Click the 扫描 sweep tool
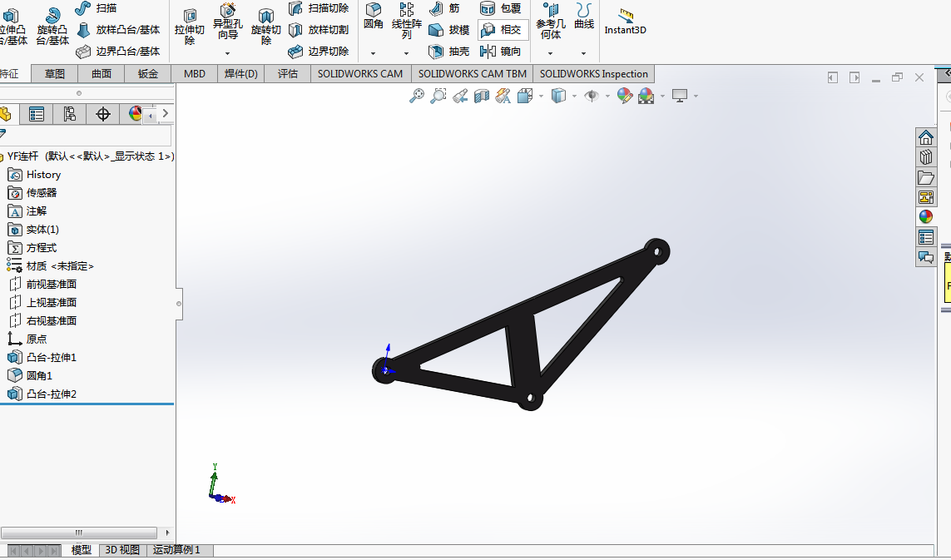951x560 pixels. [x=96, y=7]
